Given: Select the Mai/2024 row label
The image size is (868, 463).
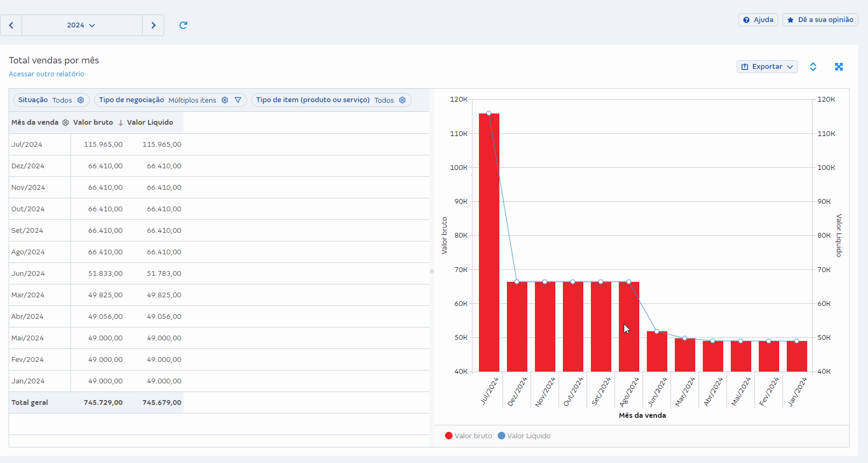Looking at the screenshot, I should point(27,338).
